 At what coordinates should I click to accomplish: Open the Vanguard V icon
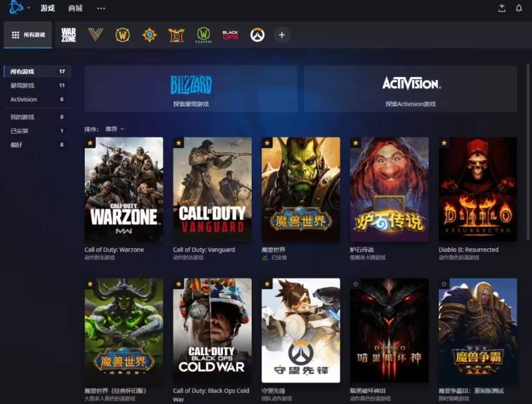(x=95, y=35)
